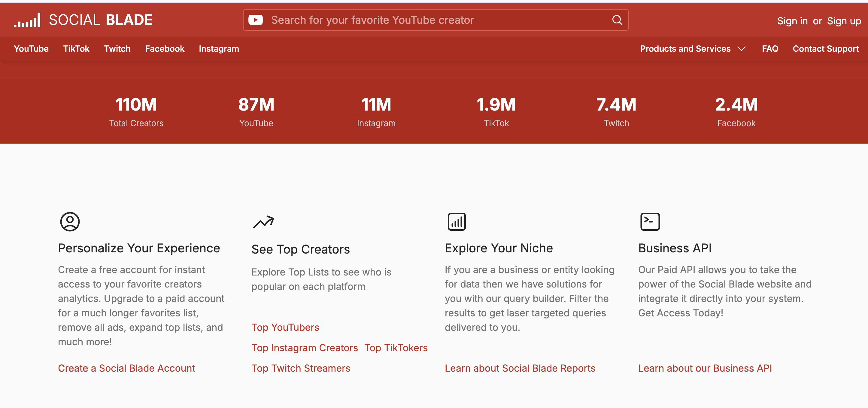Click the user profile circle icon

pyautogui.click(x=70, y=221)
